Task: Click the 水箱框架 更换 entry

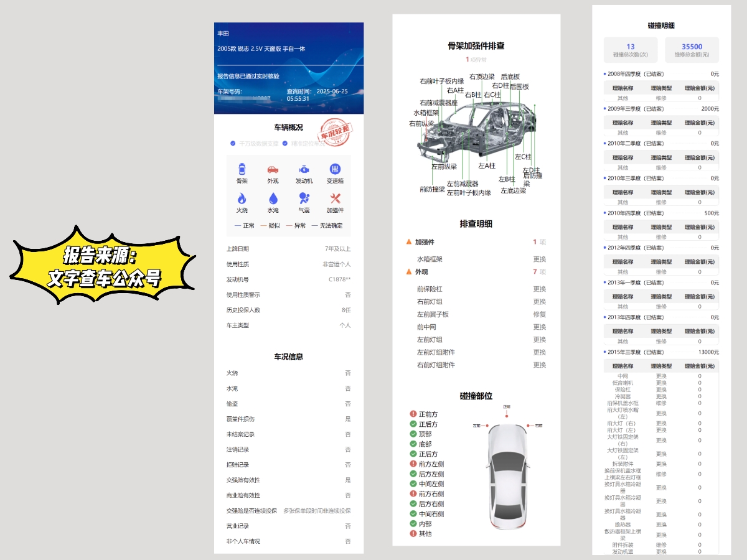Action: pyautogui.click(x=481, y=259)
